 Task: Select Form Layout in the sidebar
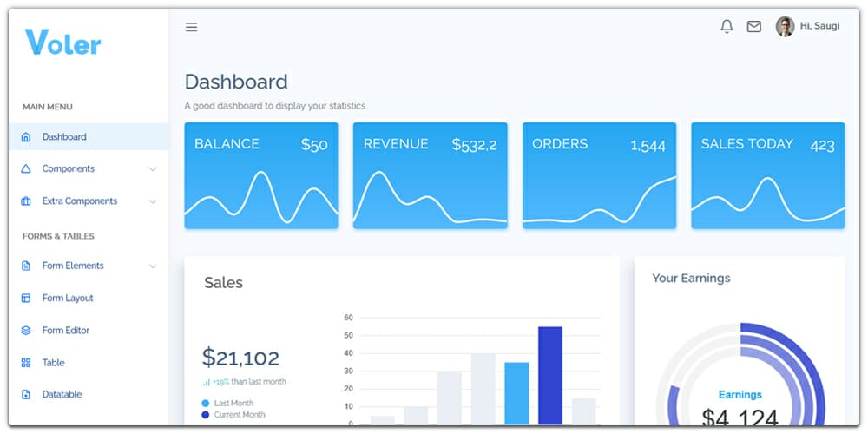pos(68,299)
